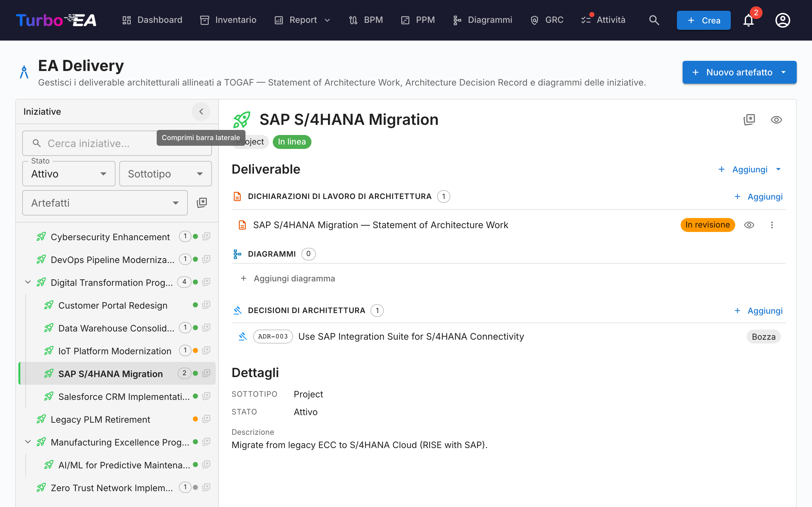This screenshot has width=812, height=507.
Task: Collapse the Iniziative sidebar with chevron button
Action: tap(201, 112)
